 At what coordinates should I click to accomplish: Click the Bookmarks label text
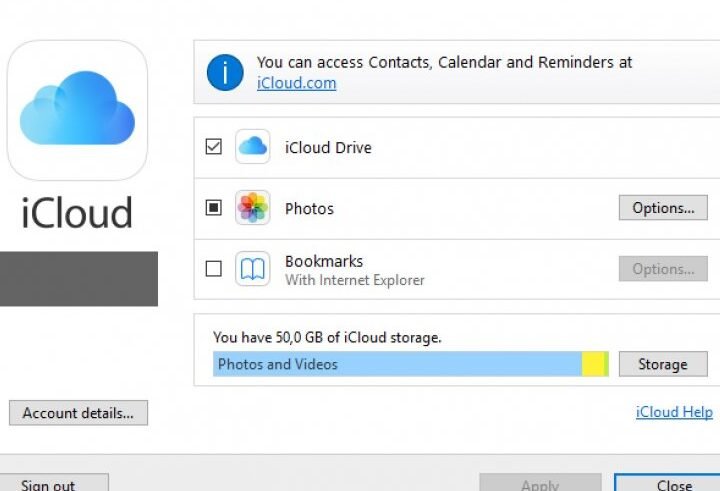tap(324, 261)
